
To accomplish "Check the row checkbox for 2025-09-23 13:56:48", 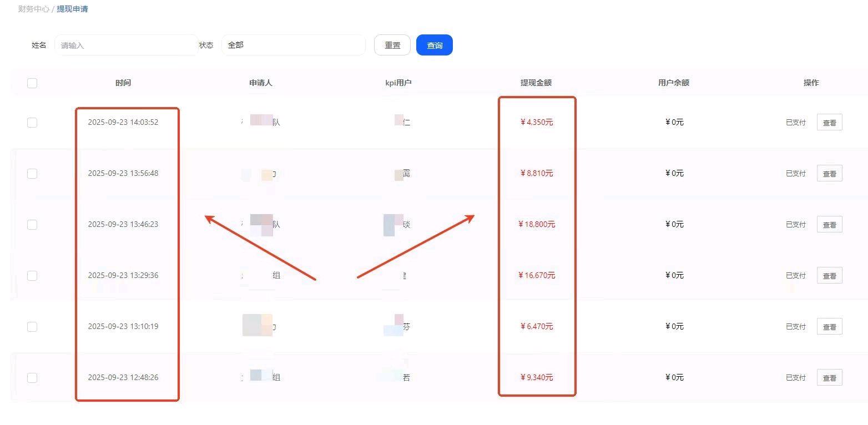I will (32, 173).
